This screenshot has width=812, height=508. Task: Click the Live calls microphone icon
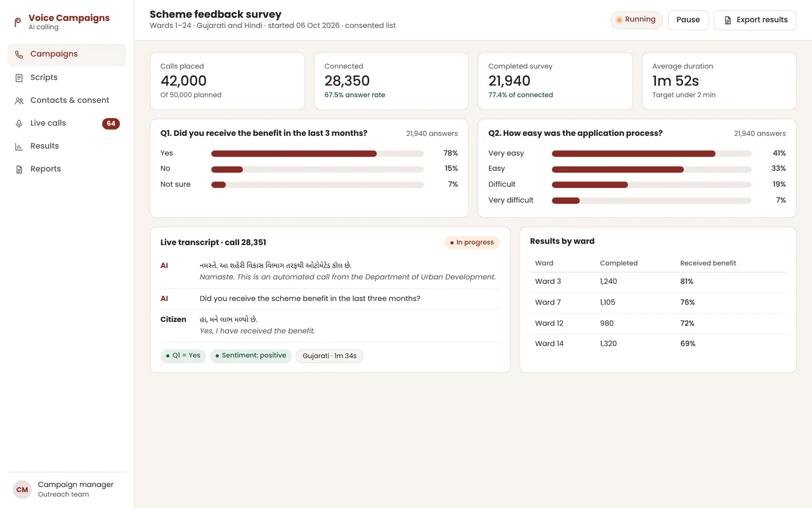19,123
